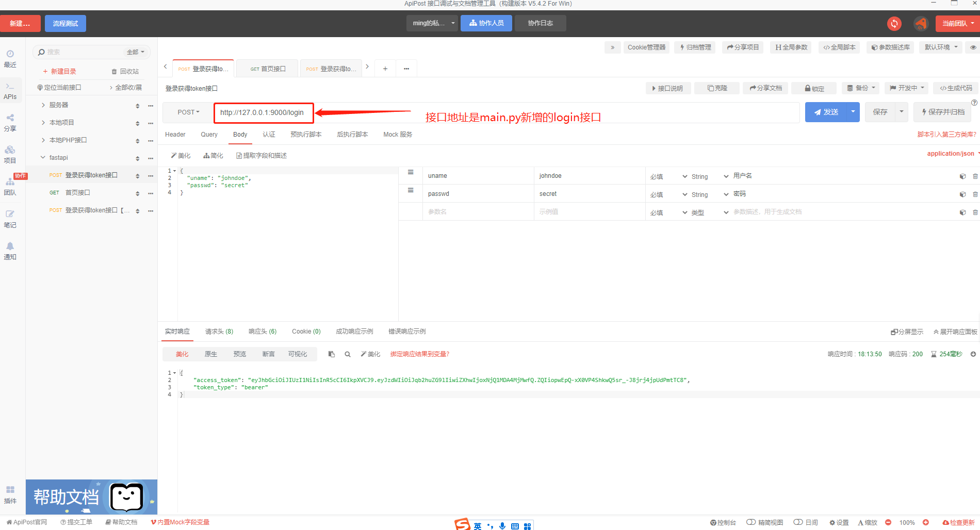Open the 默认环境 dropdown
This screenshot has width=980, height=530.
click(x=940, y=47)
